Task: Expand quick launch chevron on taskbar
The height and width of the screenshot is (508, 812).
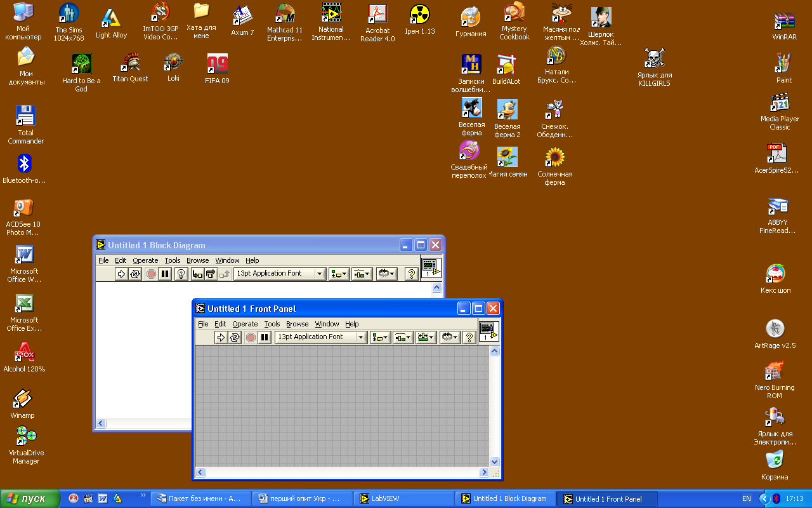Action: pos(143,495)
